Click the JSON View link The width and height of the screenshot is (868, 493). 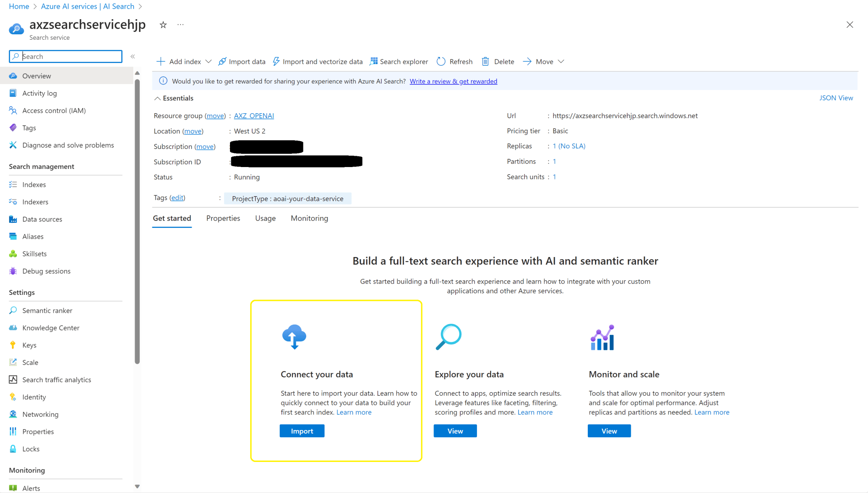[x=836, y=98]
